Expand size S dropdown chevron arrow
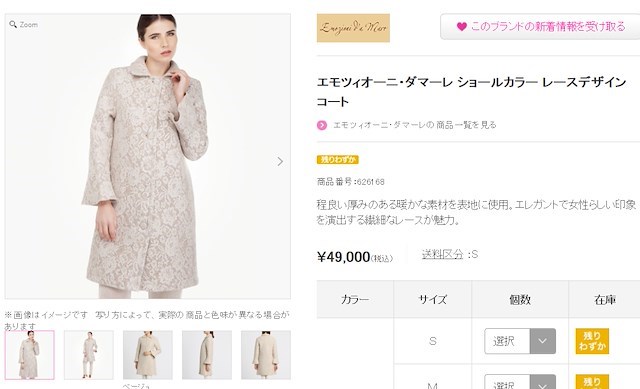This screenshot has height=389, width=640. coord(542,341)
